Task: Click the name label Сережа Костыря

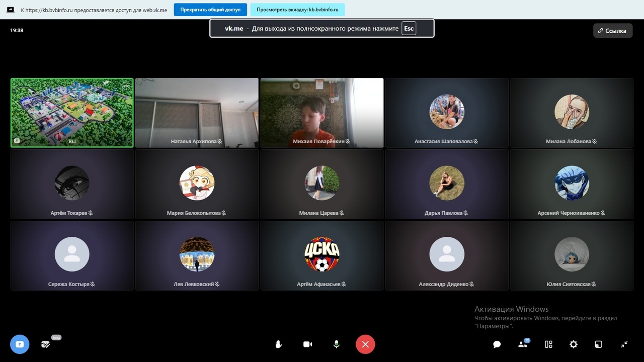Action: coord(68,285)
